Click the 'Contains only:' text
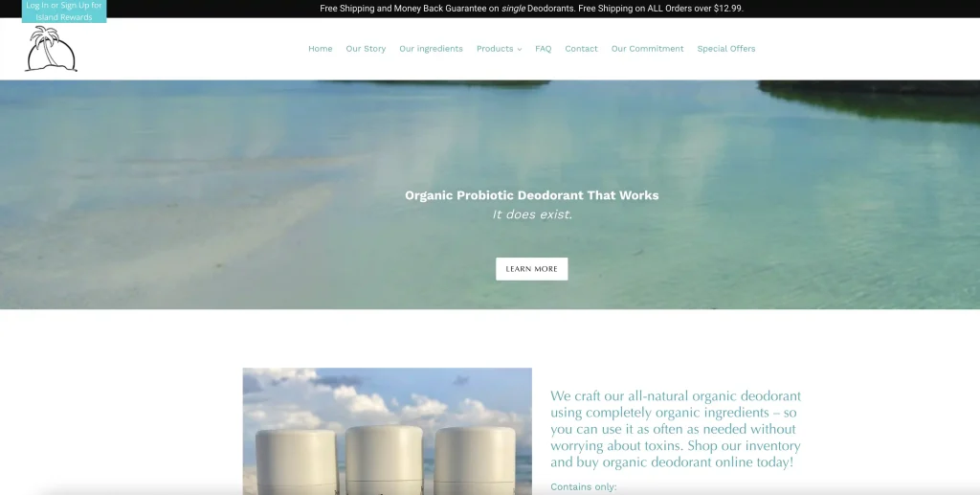 tap(583, 487)
